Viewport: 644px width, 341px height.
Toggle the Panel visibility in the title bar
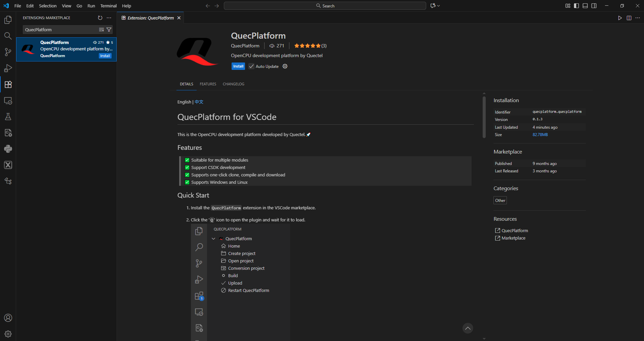click(x=585, y=6)
